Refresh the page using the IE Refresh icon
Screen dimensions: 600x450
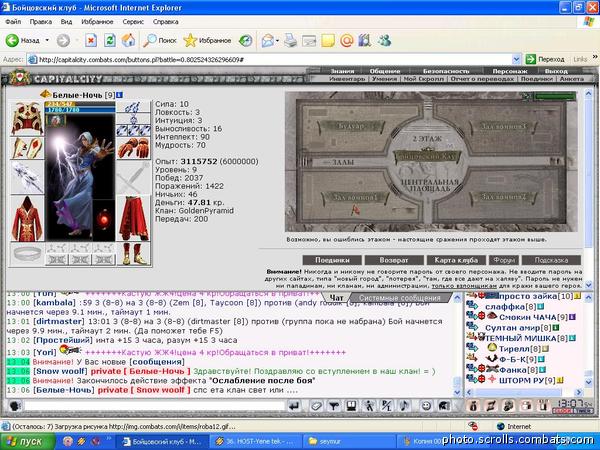109,40
